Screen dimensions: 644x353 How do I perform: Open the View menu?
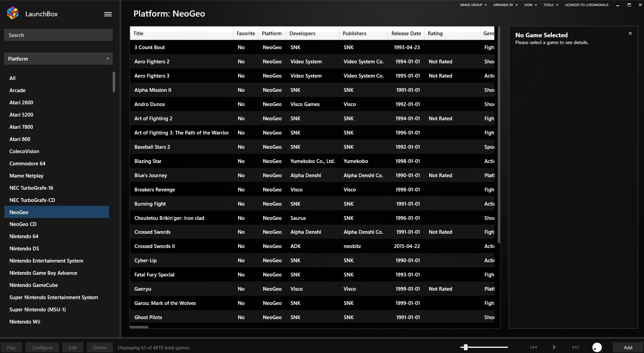point(531,5)
